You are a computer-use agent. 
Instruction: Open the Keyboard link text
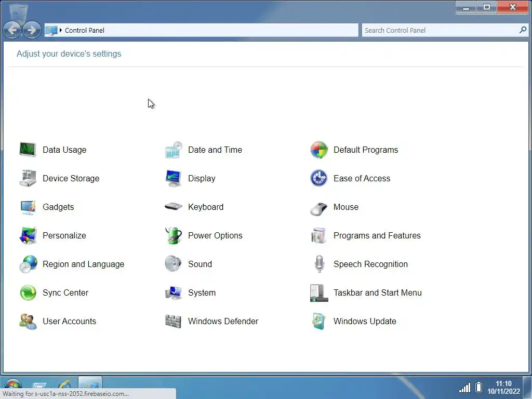(x=206, y=207)
